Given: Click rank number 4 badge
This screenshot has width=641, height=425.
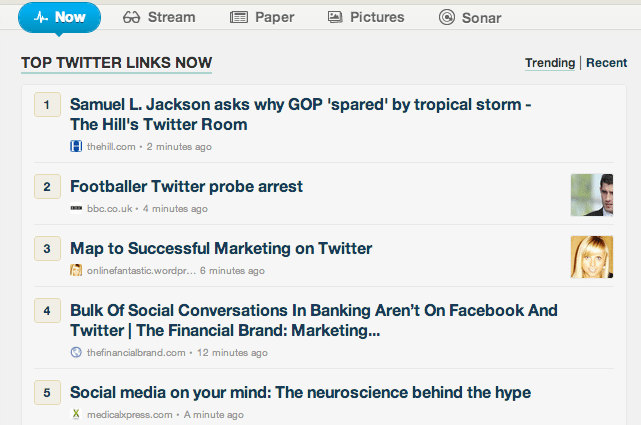Looking at the screenshot, I should [47, 311].
